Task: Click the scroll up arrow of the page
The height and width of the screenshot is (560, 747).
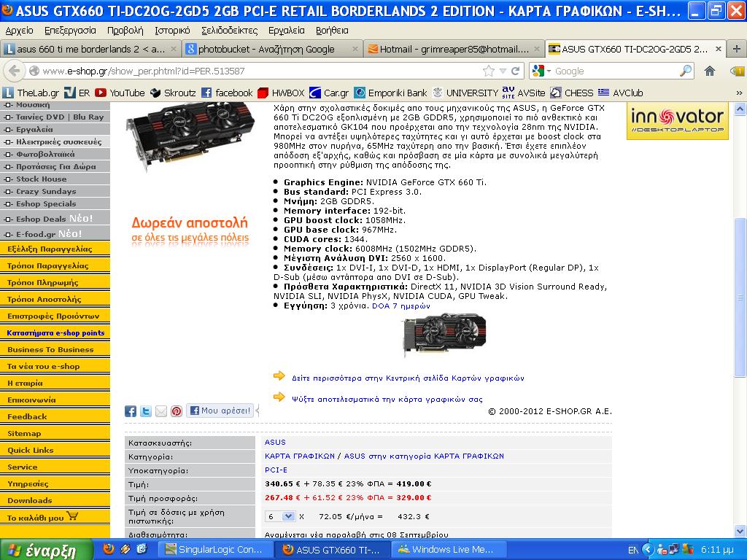Action: [740, 109]
